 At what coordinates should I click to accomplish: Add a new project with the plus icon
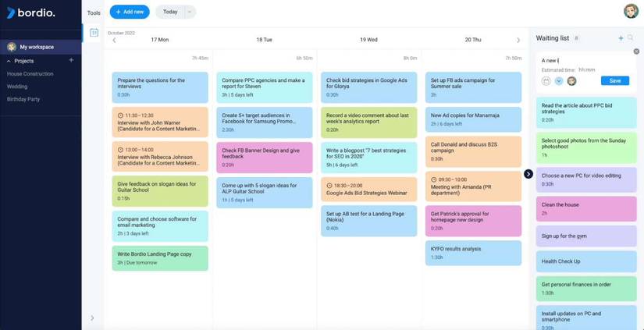71,60
